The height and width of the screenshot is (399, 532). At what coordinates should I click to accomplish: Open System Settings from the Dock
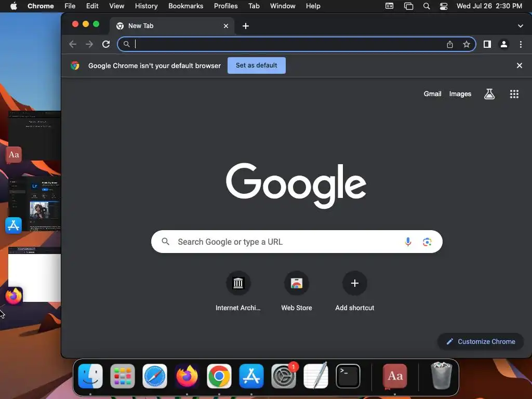[284, 376]
